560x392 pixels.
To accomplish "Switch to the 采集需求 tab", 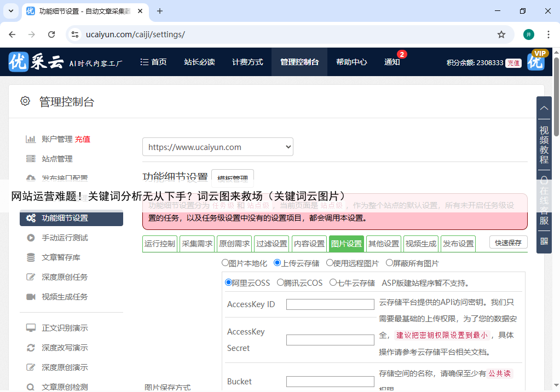I will pos(197,244).
